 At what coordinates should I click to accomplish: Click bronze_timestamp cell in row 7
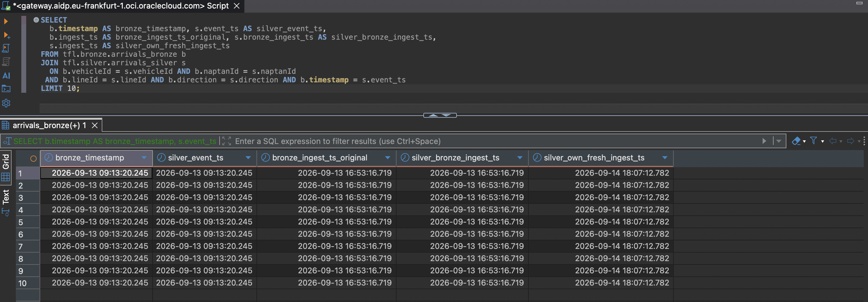[x=96, y=246]
